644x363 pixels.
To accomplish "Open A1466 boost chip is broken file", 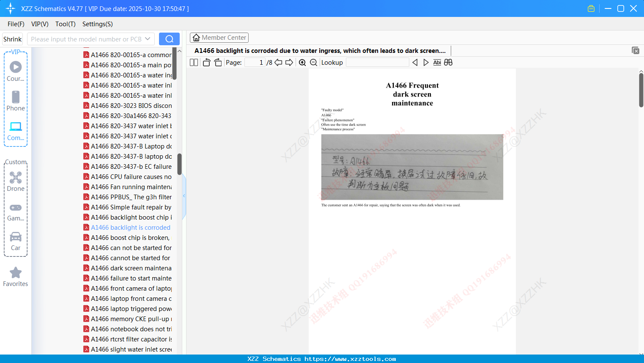I will pyautogui.click(x=127, y=238).
